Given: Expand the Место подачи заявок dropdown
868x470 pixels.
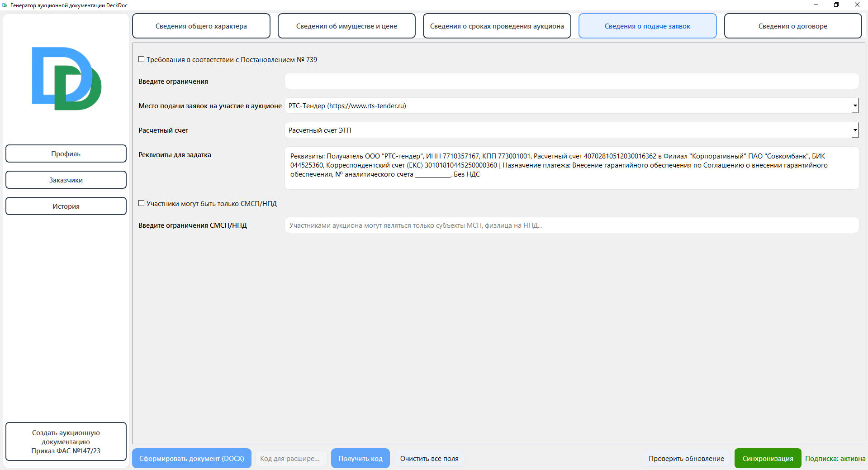Looking at the screenshot, I should tap(854, 106).
